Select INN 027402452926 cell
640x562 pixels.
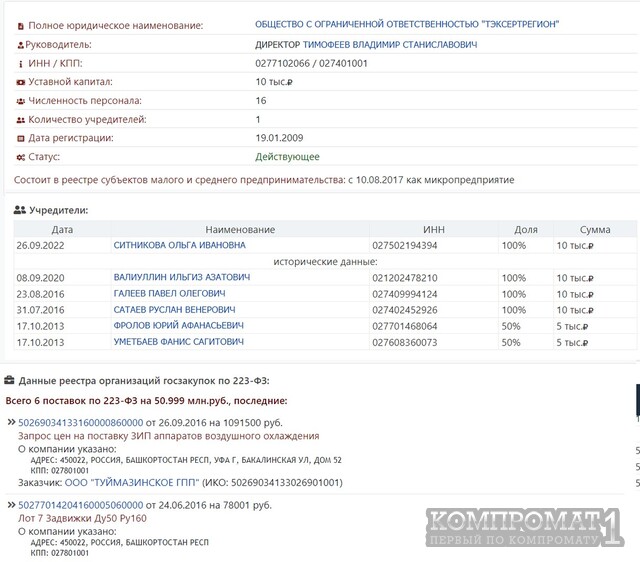tap(404, 310)
